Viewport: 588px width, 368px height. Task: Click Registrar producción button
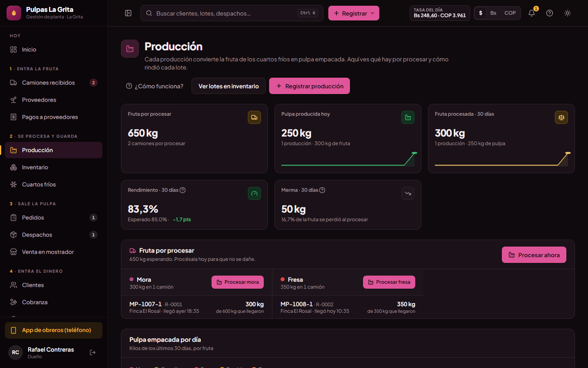310,86
